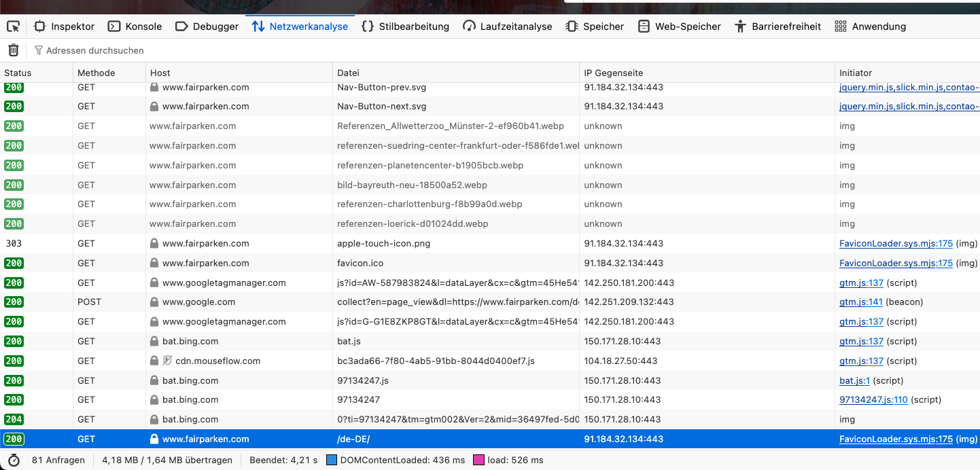Viewport: 980px width, 470px height.
Task: Open the Inspektor tab
Action: [65, 26]
